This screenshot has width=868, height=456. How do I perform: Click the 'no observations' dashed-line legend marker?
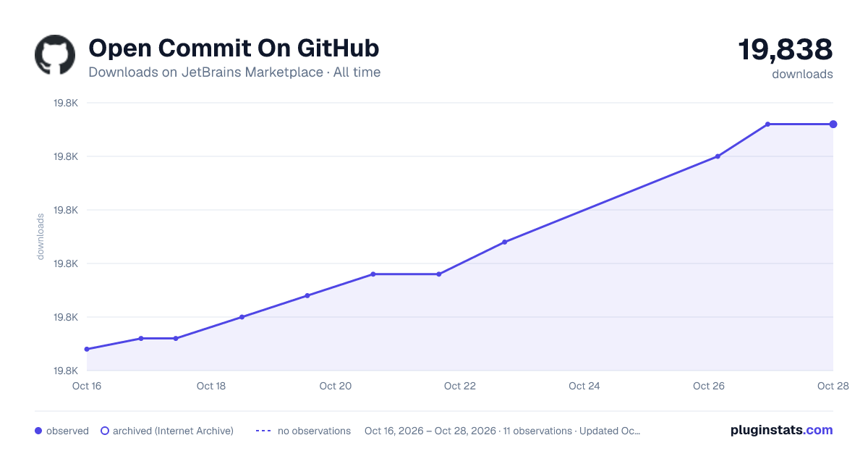coord(263,431)
